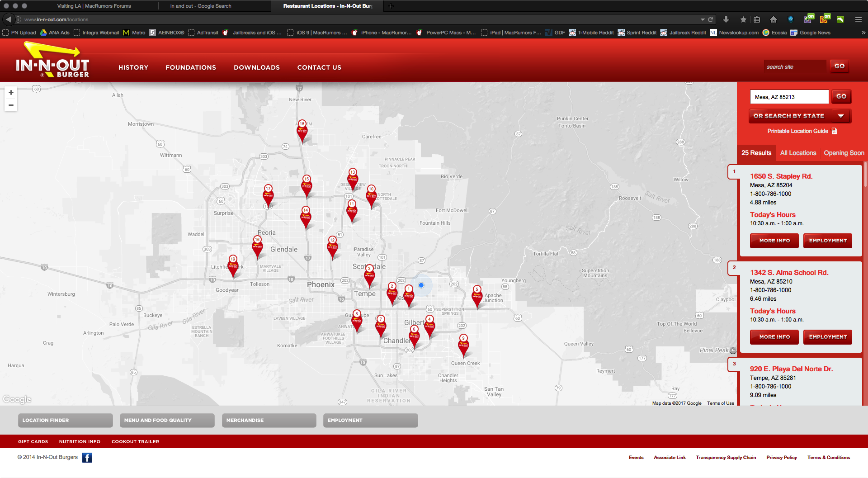868x478 pixels.
Task: Select the 25 Results tab
Action: click(756, 153)
